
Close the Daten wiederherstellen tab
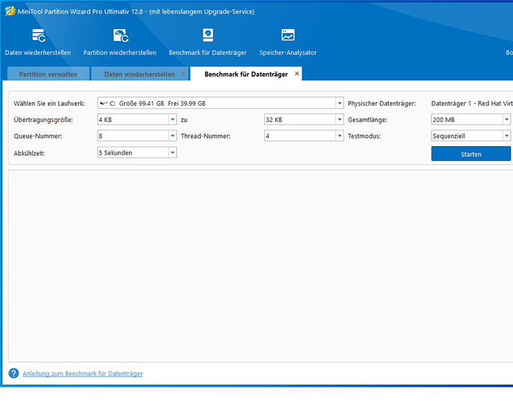click(183, 74)
